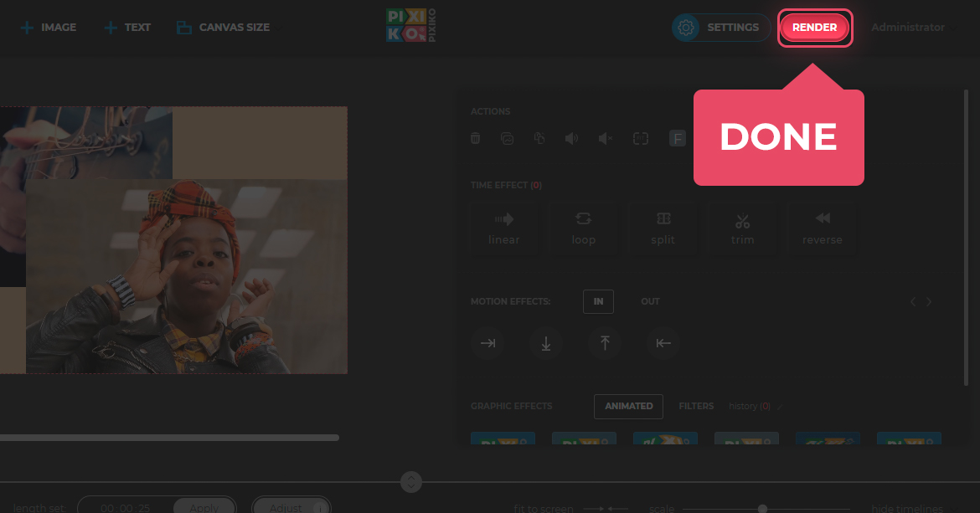
Task: Mute the clip audio
Action: (x=605, y=138)
